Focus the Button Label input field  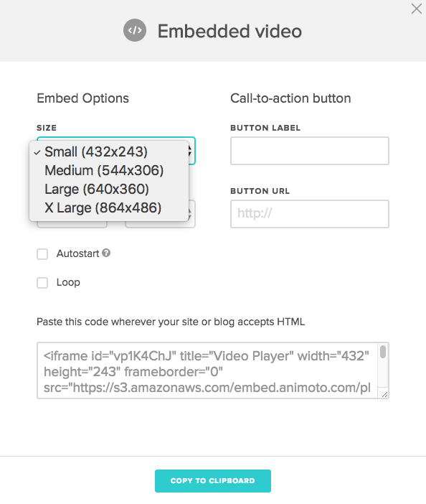pos(310,151)
